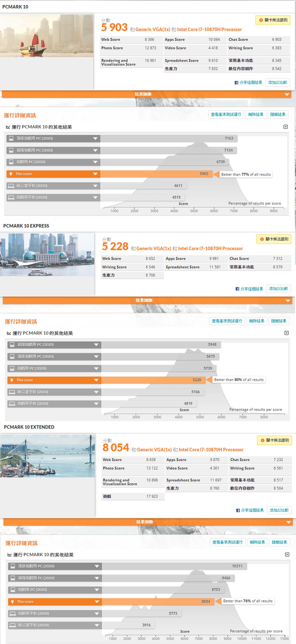Viewport: 296px width, 644px height.
Task: Click the orange 5903 score bar
Action: [156, 174]
